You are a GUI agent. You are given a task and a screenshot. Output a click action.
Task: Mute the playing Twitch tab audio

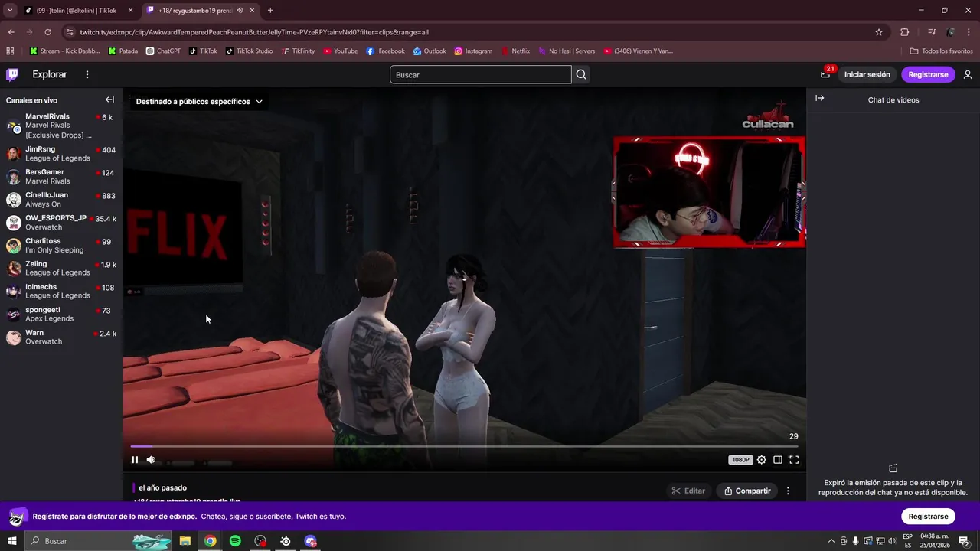tap(240, 11)
